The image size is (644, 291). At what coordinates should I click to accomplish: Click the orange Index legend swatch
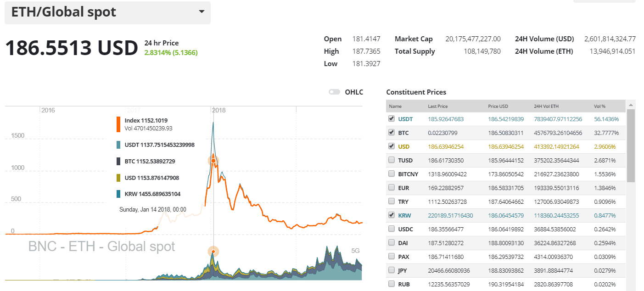(x=118, y=124)
